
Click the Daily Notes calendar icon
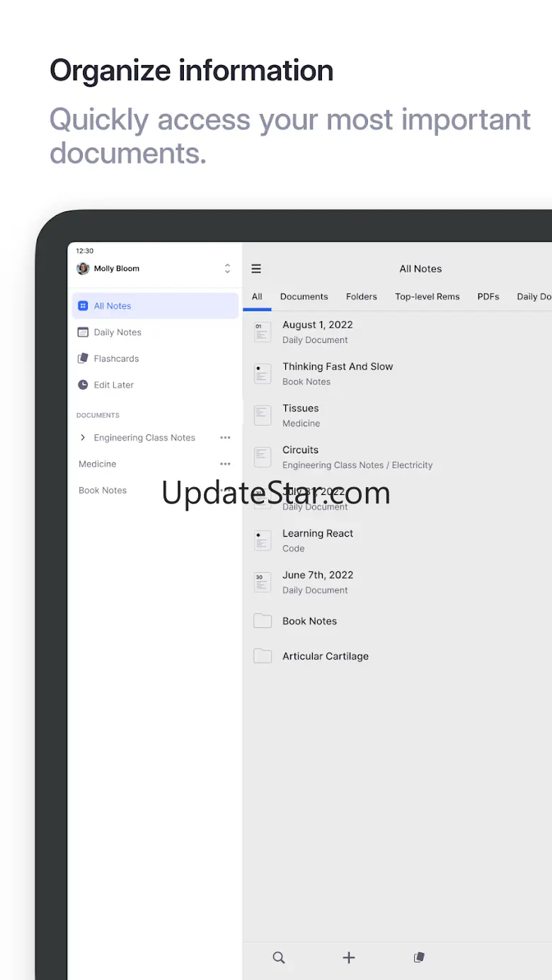pos(83,332)
